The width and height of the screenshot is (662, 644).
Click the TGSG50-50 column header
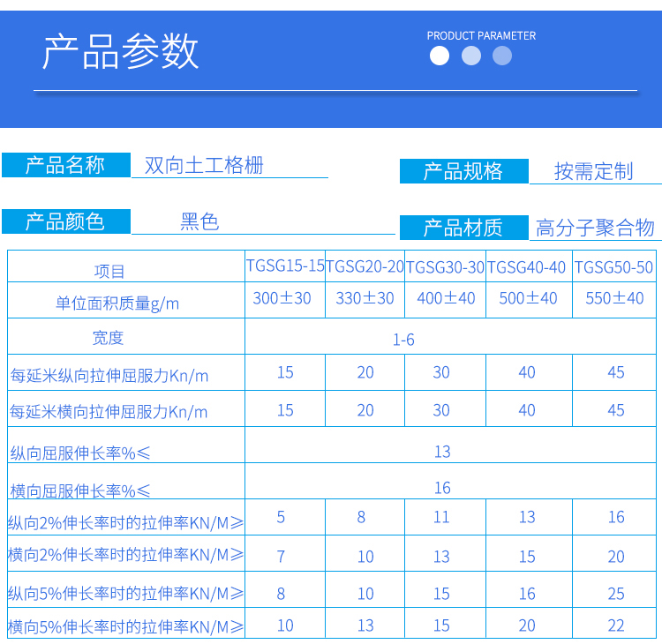click(x=613, y=267)
